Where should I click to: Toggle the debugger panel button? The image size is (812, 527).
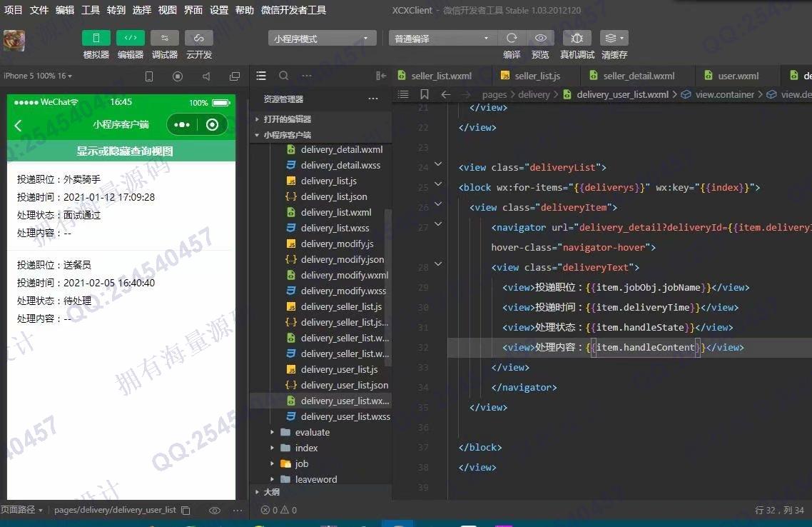(165, 38)
